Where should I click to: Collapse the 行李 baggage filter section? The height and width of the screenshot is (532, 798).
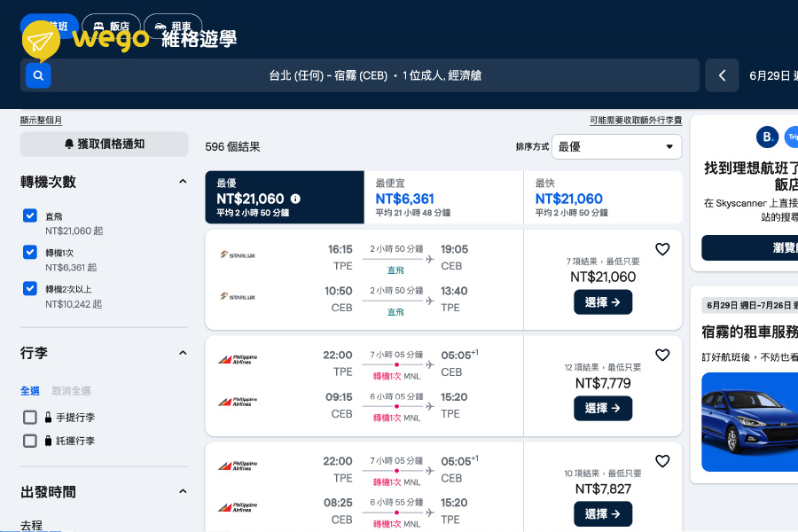183,353
